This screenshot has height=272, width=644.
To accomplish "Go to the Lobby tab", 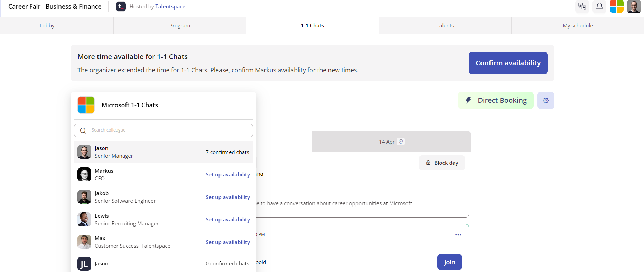I will (x=47, y=25).
